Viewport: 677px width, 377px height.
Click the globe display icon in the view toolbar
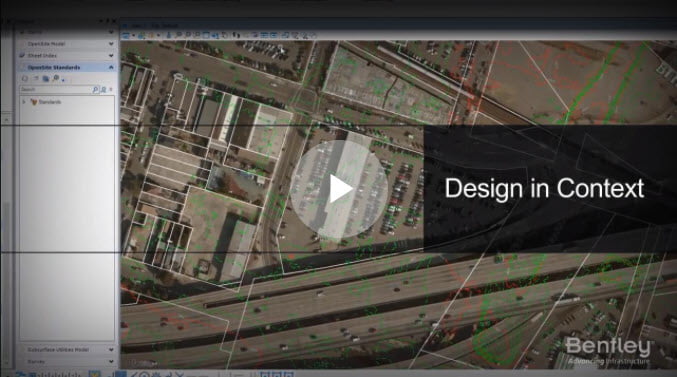tap(141, 35)
